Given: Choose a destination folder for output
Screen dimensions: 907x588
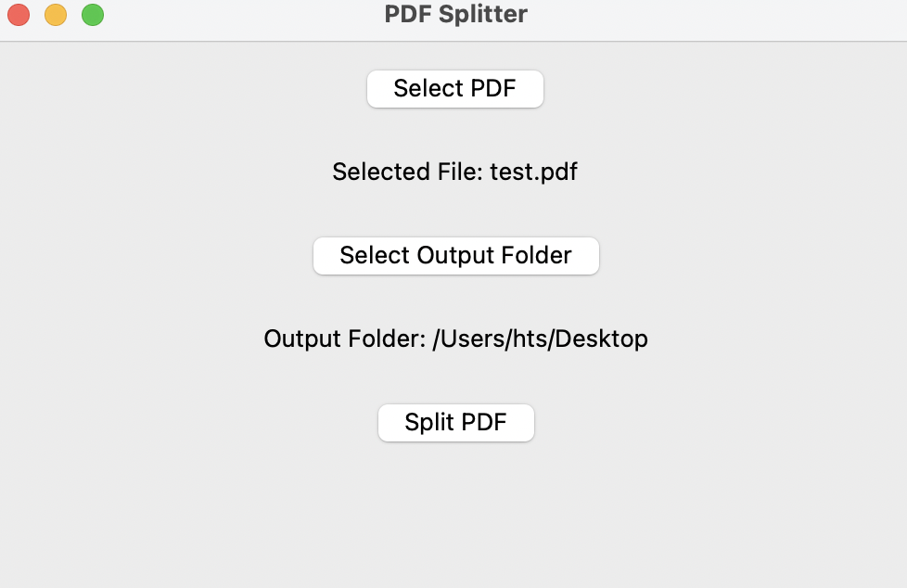Looking at the screenshot, I should (455, 255).
